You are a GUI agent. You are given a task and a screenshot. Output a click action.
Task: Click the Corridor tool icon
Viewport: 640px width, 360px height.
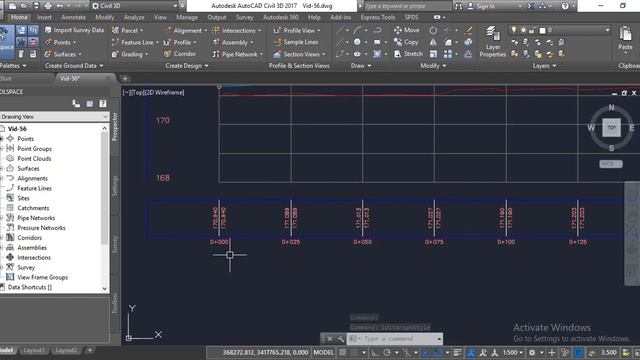[x=168, y=54]
